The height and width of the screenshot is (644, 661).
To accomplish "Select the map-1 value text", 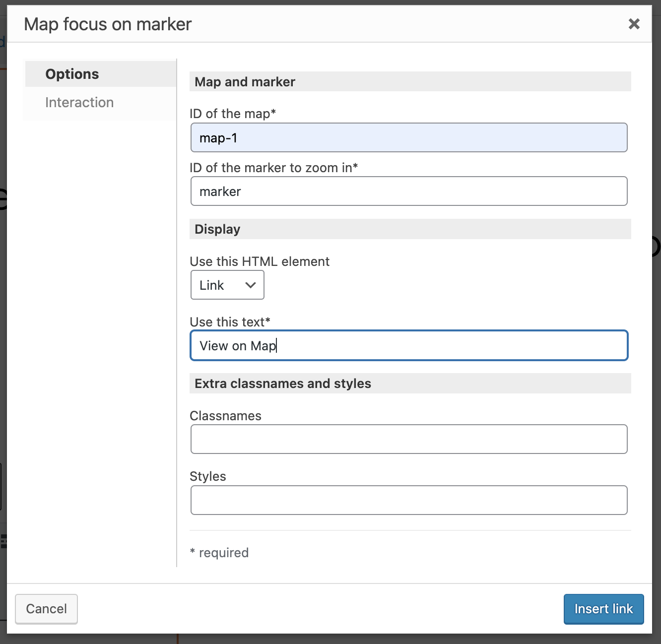I will (x=218, y=137).
